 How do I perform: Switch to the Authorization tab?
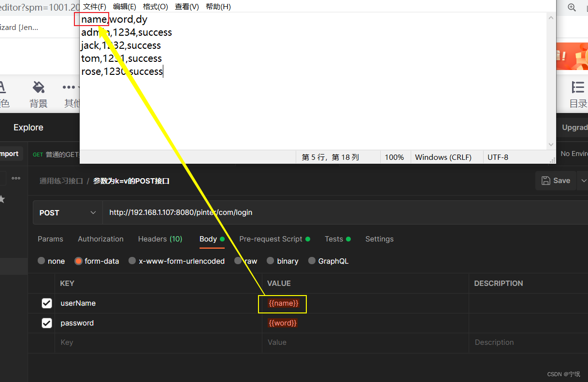click(x=100, y=239)
